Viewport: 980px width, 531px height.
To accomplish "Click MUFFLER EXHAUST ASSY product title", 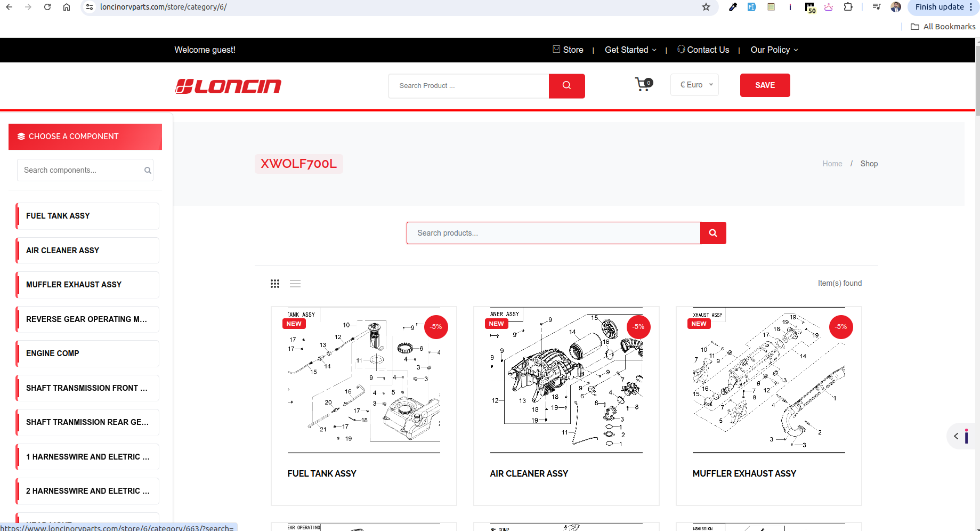I will tap(744, 473).
